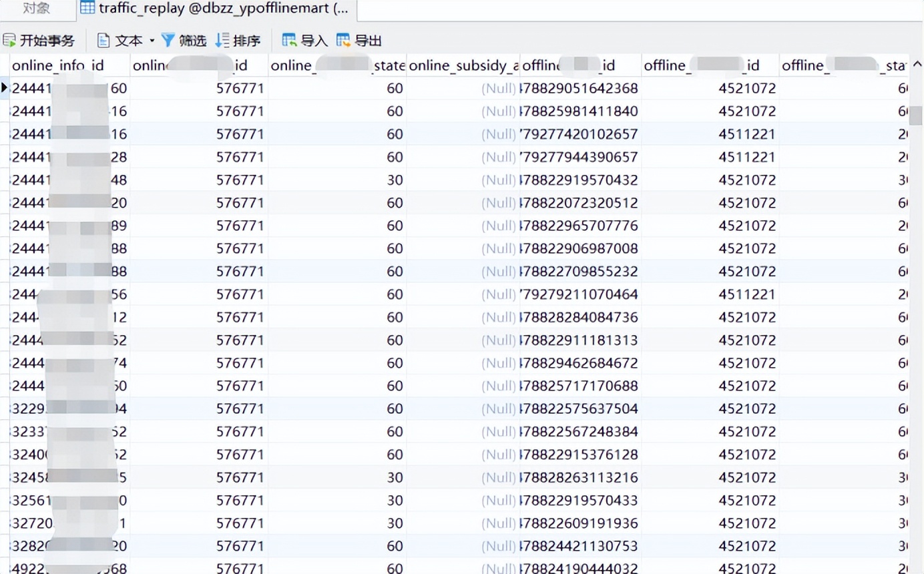The height and width of the screenshot is (574, 924).
Task: Select the cell 79279211070464
Action: pyautogui.click(x=581, y=294)
